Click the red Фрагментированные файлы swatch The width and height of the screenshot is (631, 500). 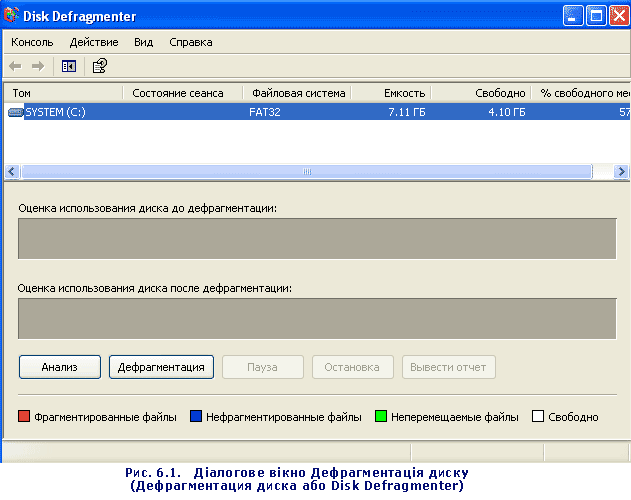coord(24,416)
